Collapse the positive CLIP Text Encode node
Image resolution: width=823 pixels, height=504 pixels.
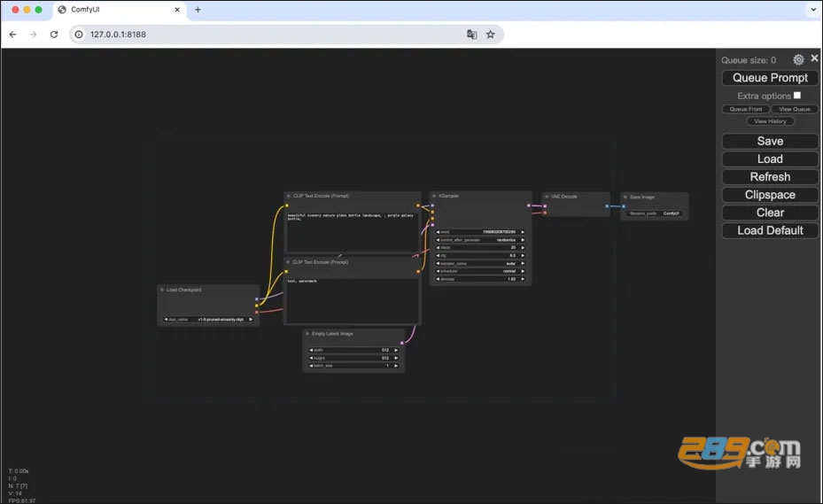coord(288,196)
